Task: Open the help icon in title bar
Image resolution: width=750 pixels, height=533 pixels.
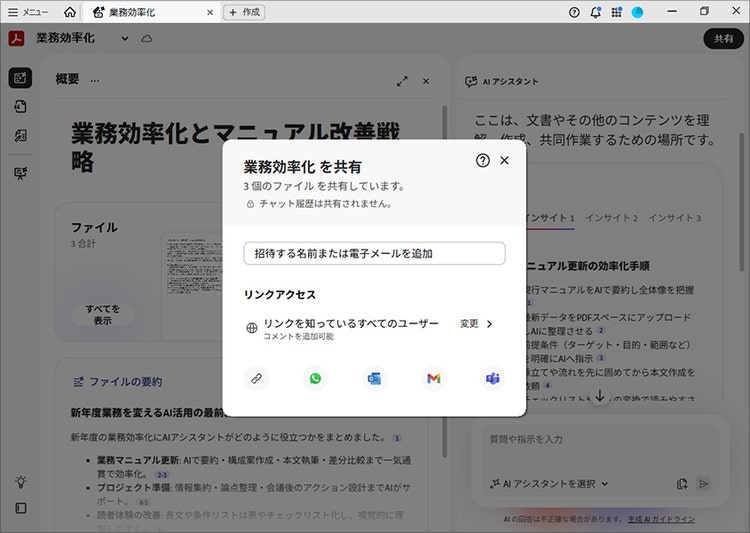Action: coord(574,12)
